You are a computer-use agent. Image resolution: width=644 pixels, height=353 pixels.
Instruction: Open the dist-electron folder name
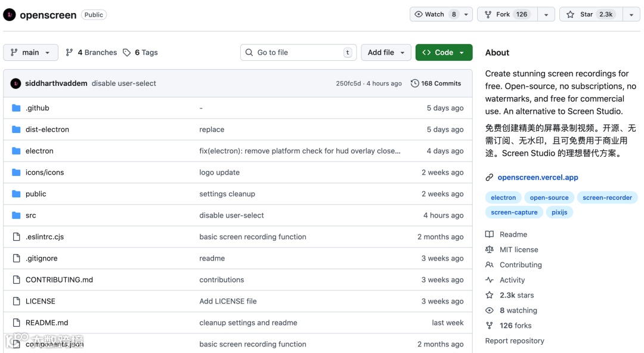47,129
